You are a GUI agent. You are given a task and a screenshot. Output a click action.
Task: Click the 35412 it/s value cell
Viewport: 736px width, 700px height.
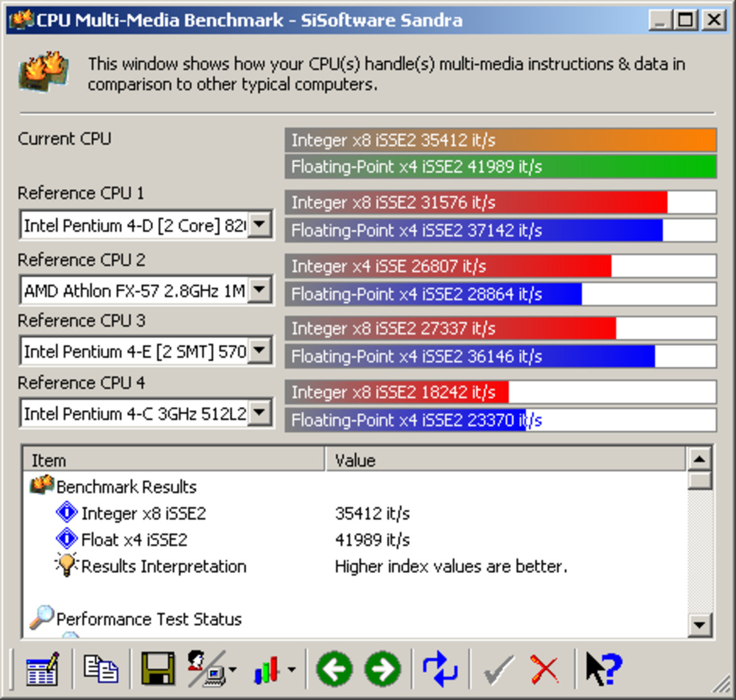tap(372, 513)
